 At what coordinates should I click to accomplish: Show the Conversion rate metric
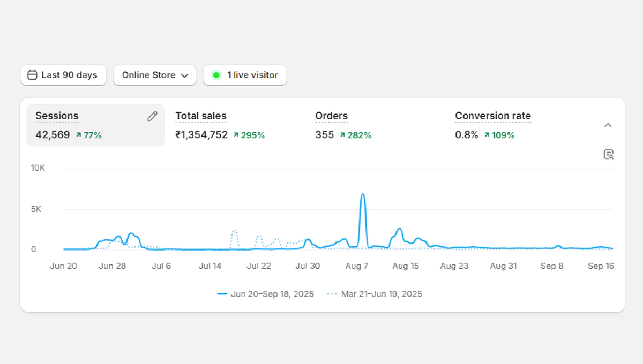click(x=492, y=116)
